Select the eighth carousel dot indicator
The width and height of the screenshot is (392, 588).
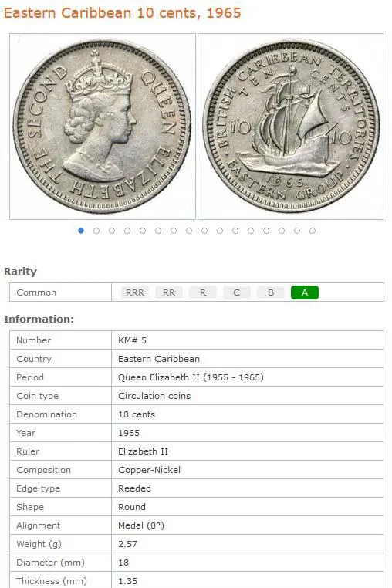point(189,231)
